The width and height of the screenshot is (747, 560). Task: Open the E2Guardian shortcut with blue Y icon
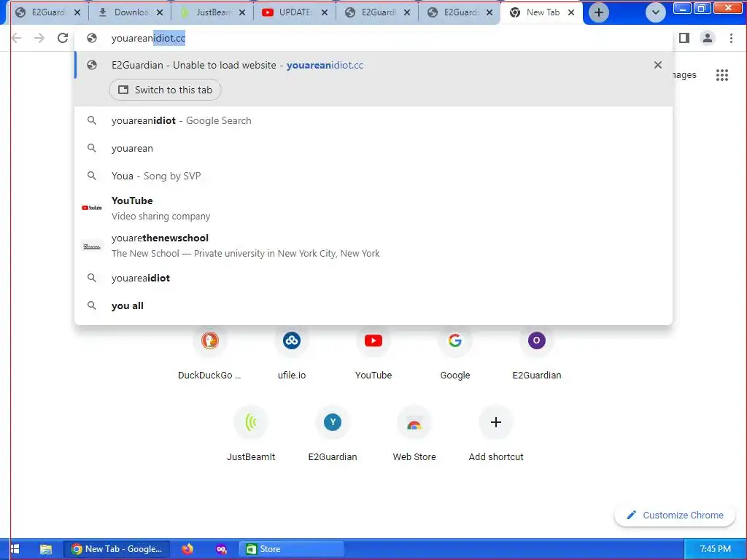[333, 433]
